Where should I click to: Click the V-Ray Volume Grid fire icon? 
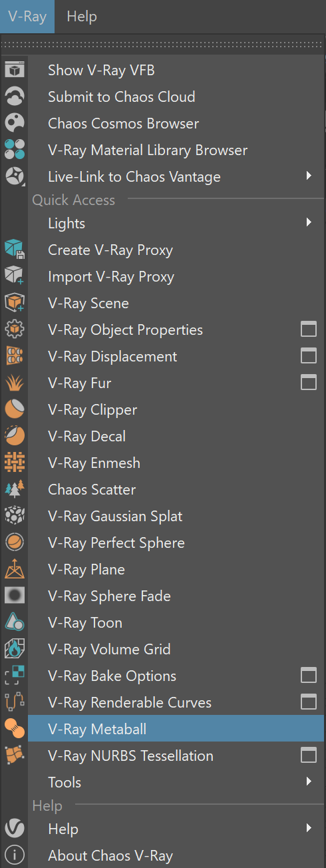point(15,649)
